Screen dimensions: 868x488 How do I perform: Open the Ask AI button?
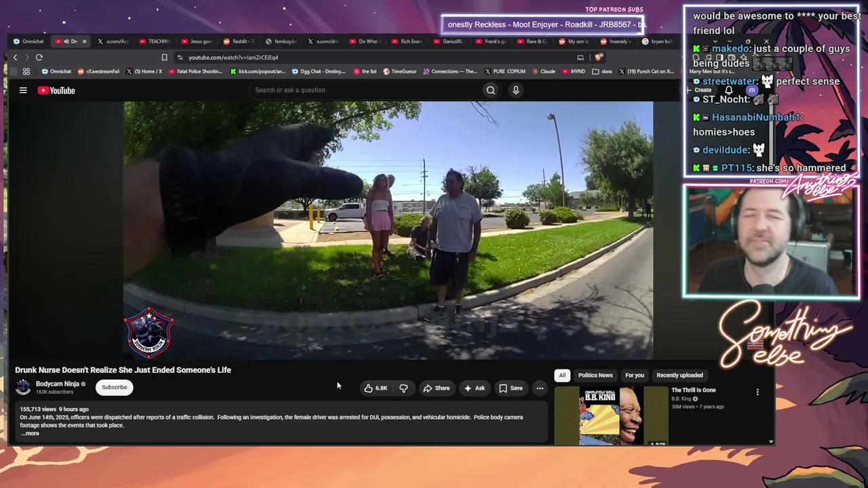pyautogui.click(x=474, y=388)
